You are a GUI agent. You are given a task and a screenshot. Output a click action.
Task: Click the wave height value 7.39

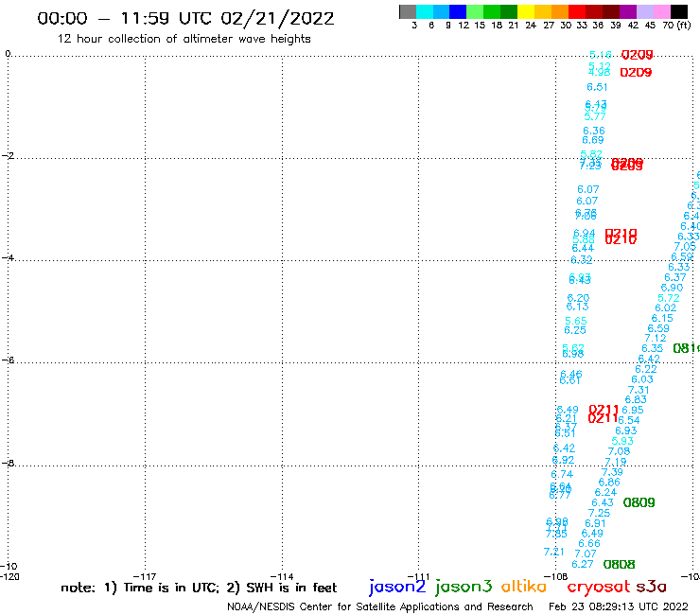tap(612, 472)
